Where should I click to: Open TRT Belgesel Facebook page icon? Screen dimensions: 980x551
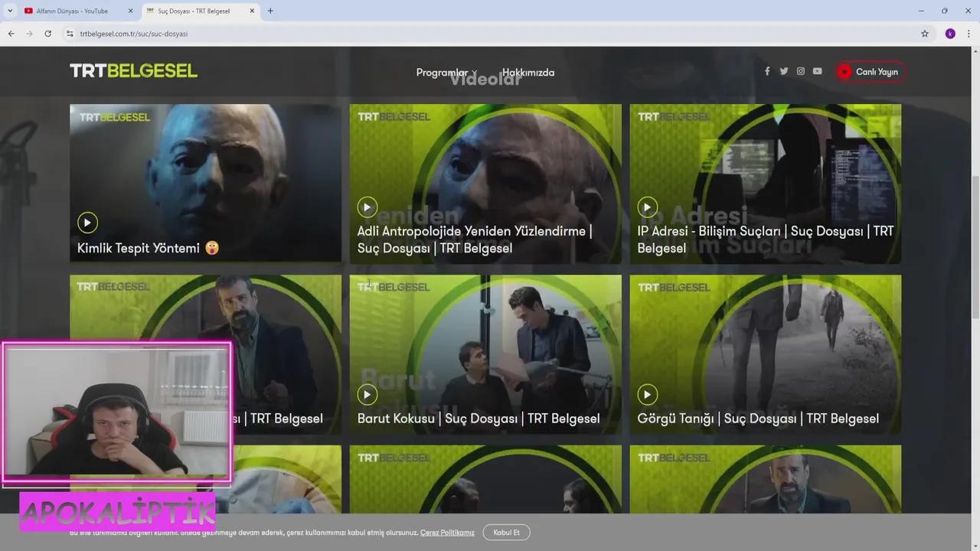(767, 71)
